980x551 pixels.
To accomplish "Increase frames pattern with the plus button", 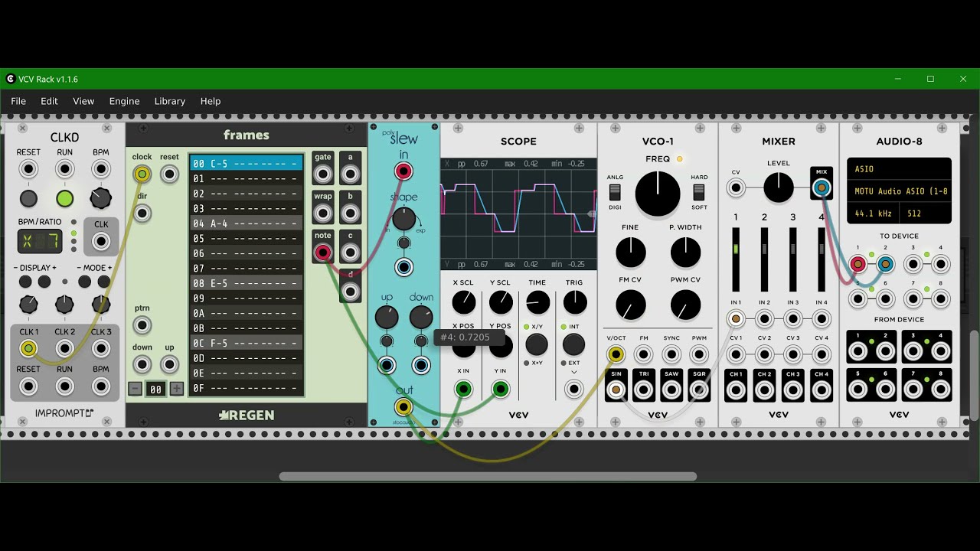I will (x=177, y=389).
